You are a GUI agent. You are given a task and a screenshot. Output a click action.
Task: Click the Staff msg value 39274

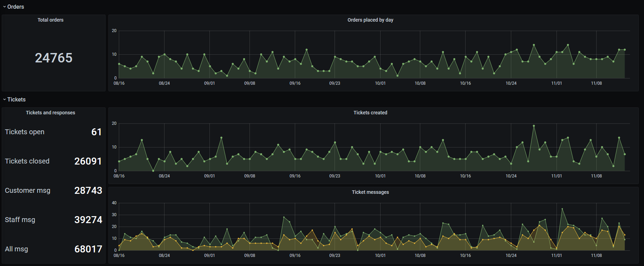click(x=88, y=220)
